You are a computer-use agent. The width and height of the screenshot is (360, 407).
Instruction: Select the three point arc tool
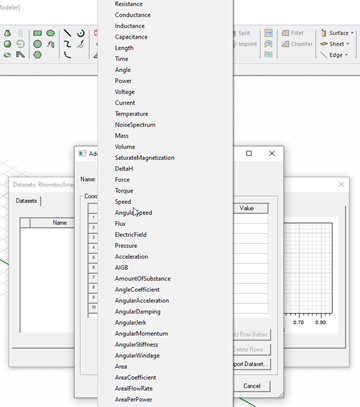pyautogui.click(x=67, y=55)
